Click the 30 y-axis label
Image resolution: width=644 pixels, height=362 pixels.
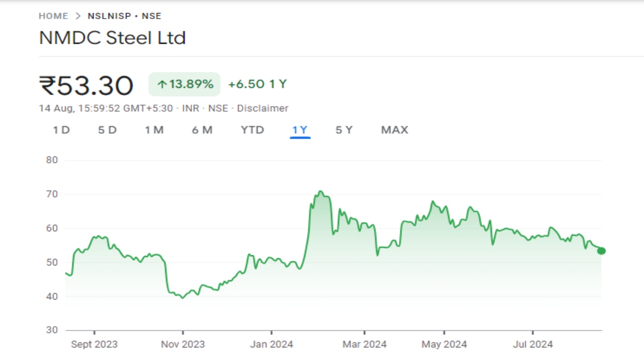click(x=52, y=330)
